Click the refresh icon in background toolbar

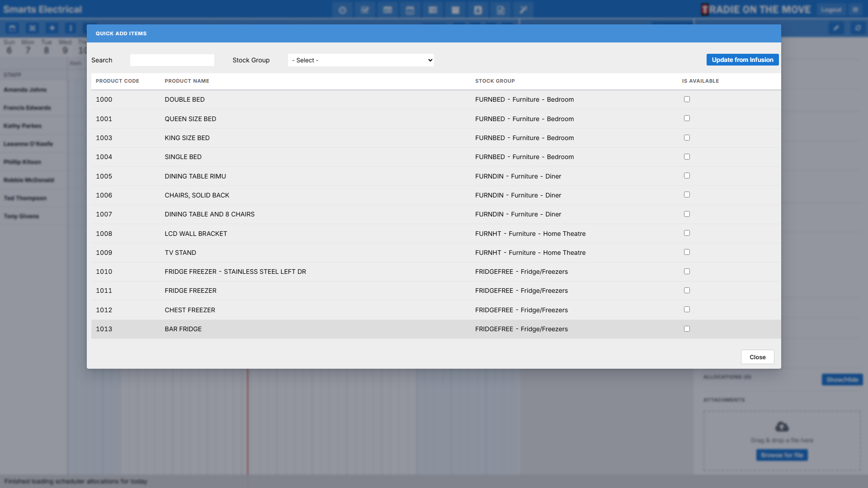858,28
